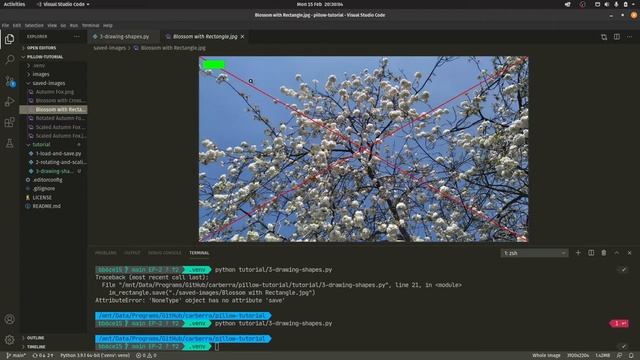This screenshot has height=360, width=640.
Task: Click the feedback icon in status bar
Action: click(x=620, y=356)
